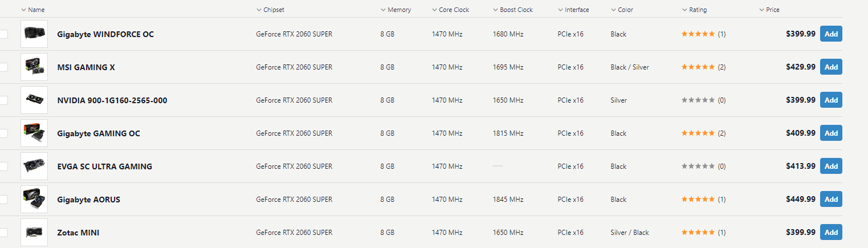Click star rating of MSI GAMING X
The height and width of the screenshot is (248, 868).
tap(698, 67)
